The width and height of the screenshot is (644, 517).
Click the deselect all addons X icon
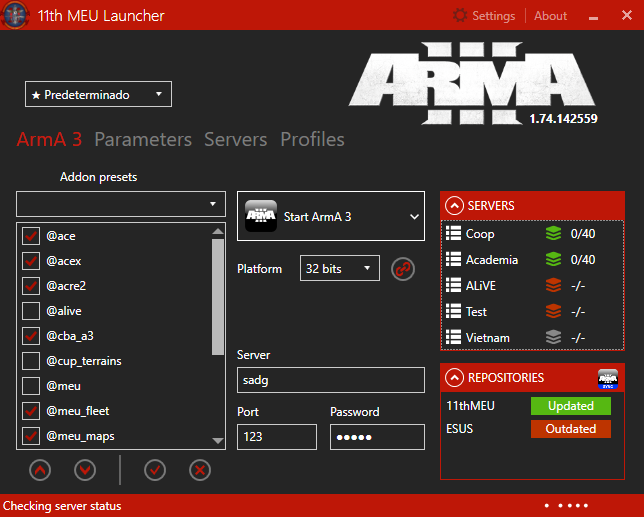(x=200, y=470)
